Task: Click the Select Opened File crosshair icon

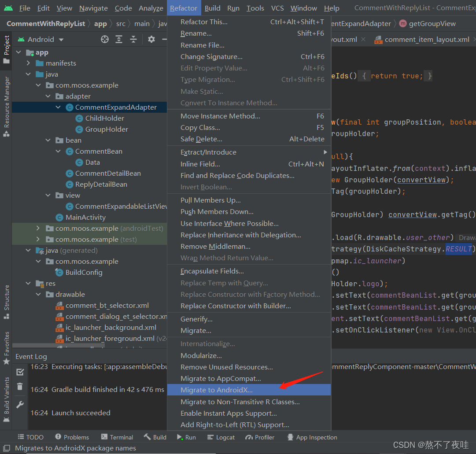Action: (x=105, y=39)
